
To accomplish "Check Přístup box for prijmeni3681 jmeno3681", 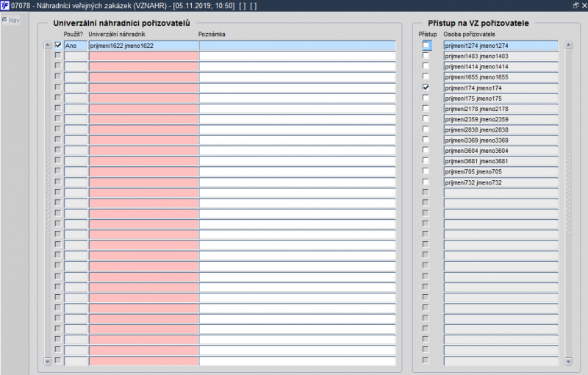I will pos(426,161).
